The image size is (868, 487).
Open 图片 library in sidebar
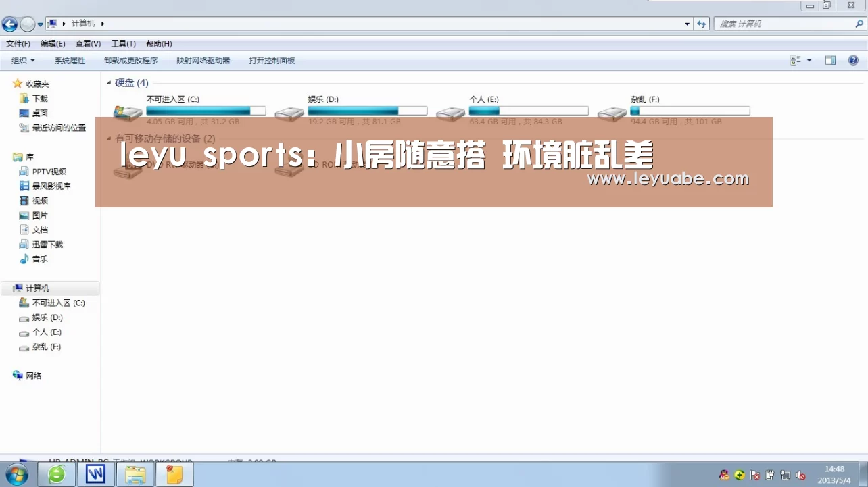tap(40, 215)
